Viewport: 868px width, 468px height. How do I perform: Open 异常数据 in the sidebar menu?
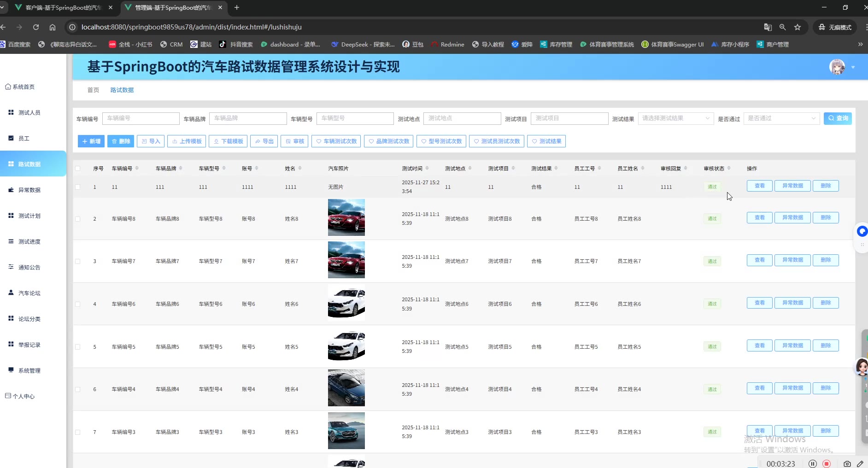(29, 190)
